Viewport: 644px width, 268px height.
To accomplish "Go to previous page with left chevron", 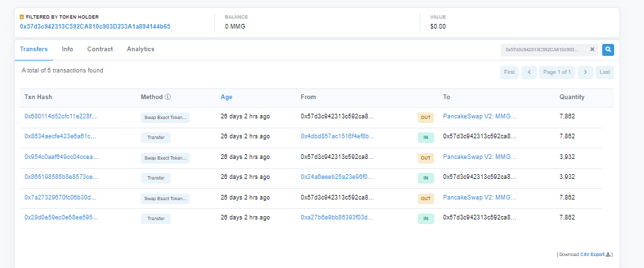I will pos(529,72).
